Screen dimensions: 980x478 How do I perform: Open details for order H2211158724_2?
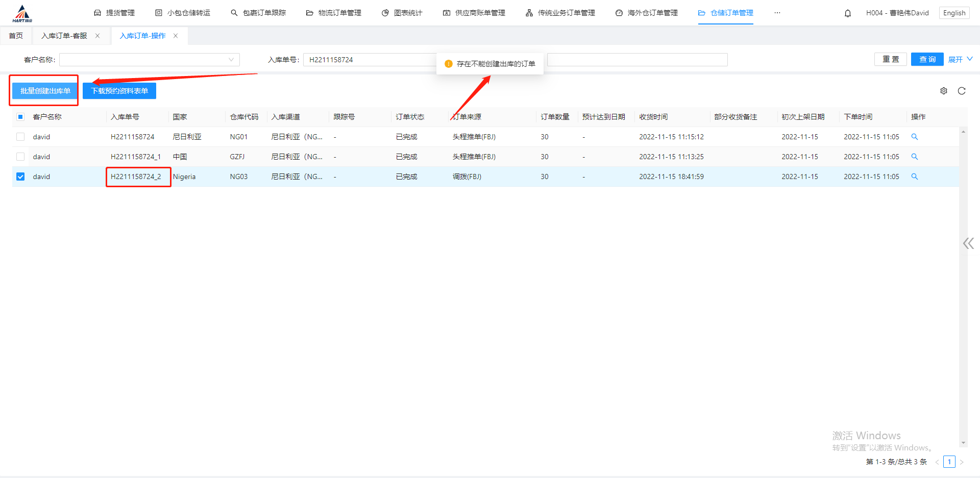point(915,177)
